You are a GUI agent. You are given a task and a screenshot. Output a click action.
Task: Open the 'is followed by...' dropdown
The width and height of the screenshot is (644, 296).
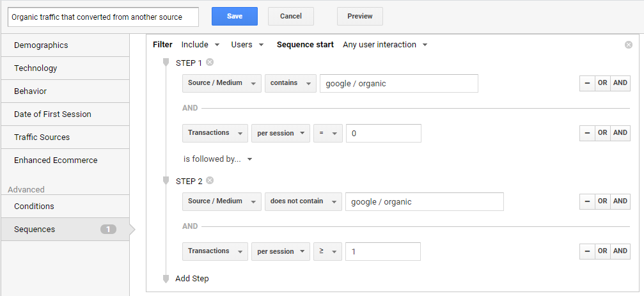coord(217,159)
